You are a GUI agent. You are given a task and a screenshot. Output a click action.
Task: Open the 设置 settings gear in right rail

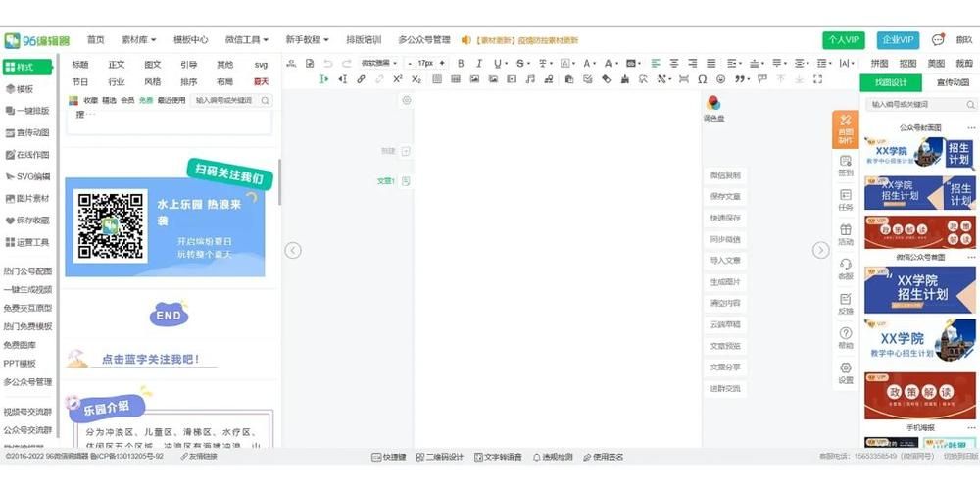pos(845,373)
